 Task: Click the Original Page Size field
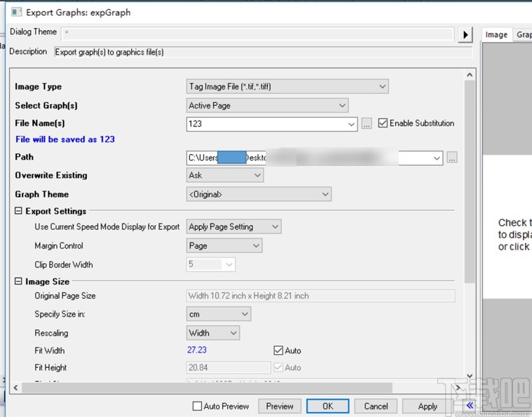(320, 296)
